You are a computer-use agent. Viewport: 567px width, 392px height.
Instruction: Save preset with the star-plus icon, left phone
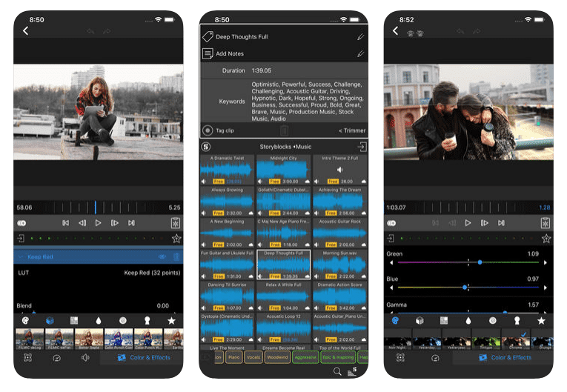[x=176, y=239]
